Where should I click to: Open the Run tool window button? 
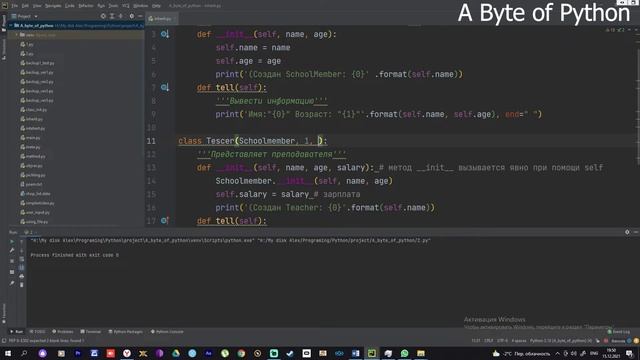16,331
